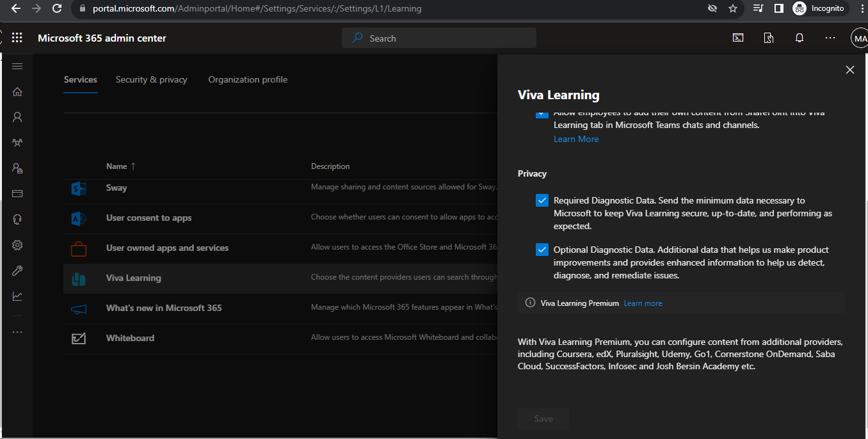The height and width of the screenshot is (439, 868).
Task: Switch to the Services tab
Action: pyautogui.click(x=81, y=79)
